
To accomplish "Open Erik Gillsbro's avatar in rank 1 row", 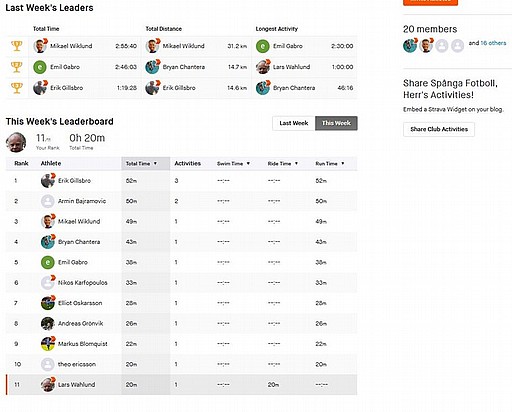I will (48, 181).
